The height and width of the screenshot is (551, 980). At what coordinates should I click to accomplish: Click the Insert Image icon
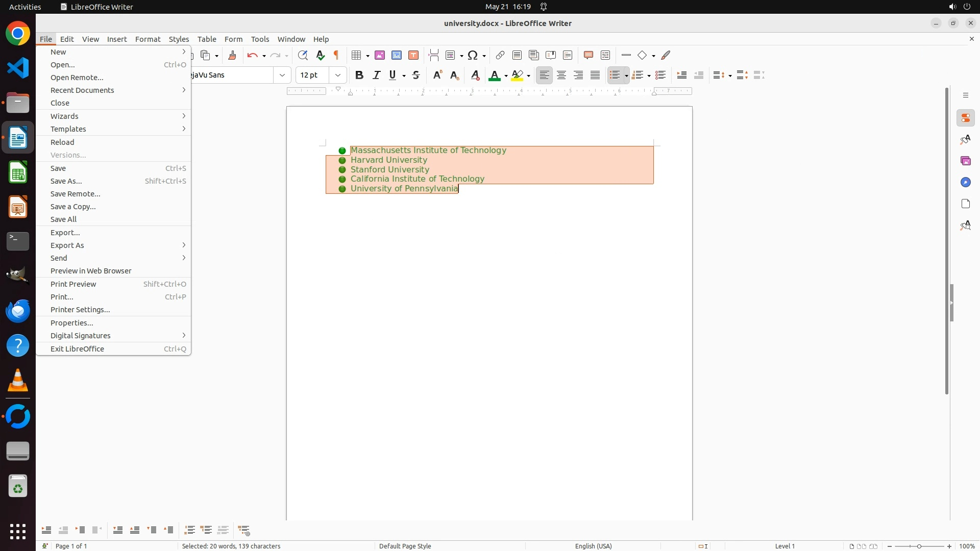point(380,55)
